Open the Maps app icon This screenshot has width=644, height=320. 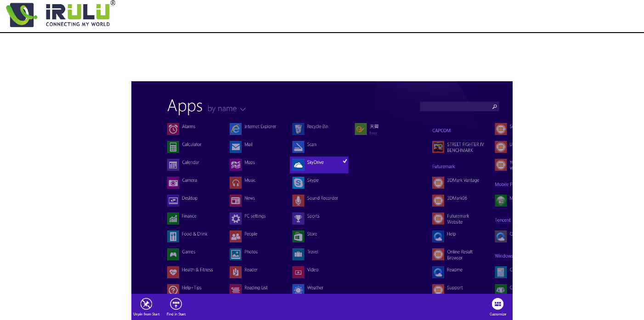236,165
